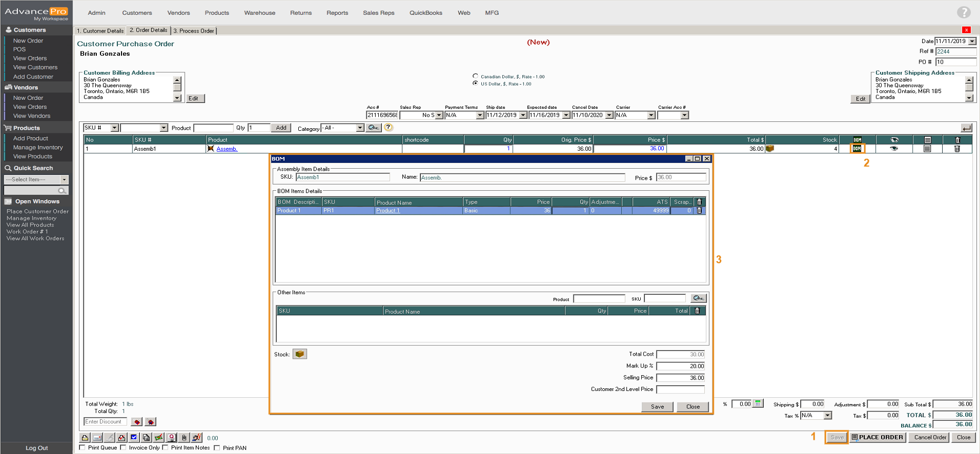Enable the Print Queue checkbox
This screenshot has width=980, height=454.
tap(82, 448)
